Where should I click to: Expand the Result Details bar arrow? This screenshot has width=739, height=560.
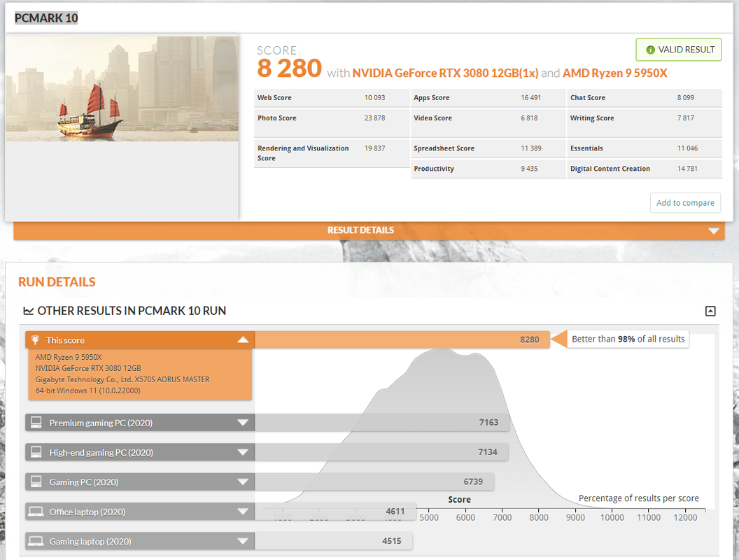[714, 231]
